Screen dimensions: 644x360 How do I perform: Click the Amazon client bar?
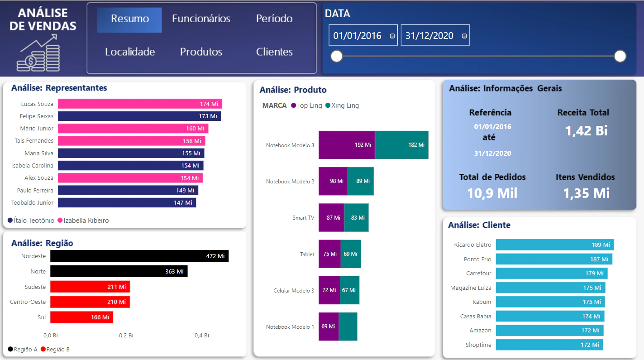point(549,330)
